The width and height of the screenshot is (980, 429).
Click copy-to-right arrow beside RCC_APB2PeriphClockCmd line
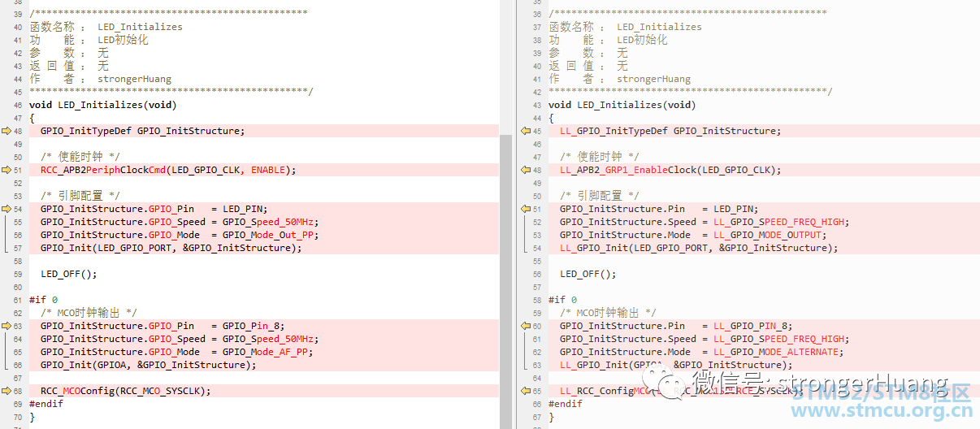(7, 170)
